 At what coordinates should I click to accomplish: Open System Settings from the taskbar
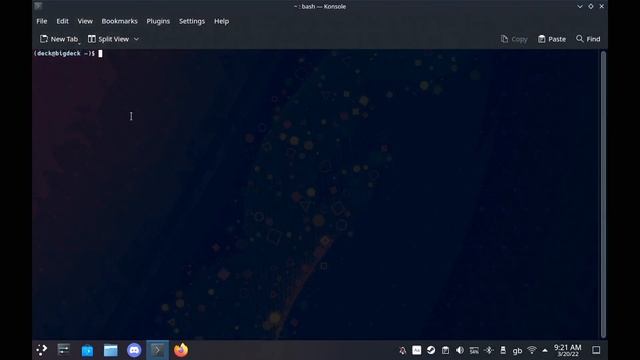64,350
